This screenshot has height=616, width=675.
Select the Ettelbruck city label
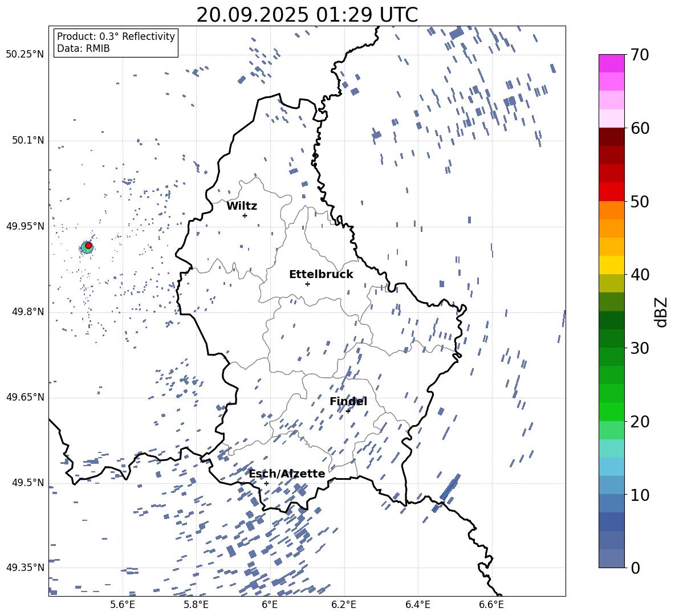tap(321, 274)
